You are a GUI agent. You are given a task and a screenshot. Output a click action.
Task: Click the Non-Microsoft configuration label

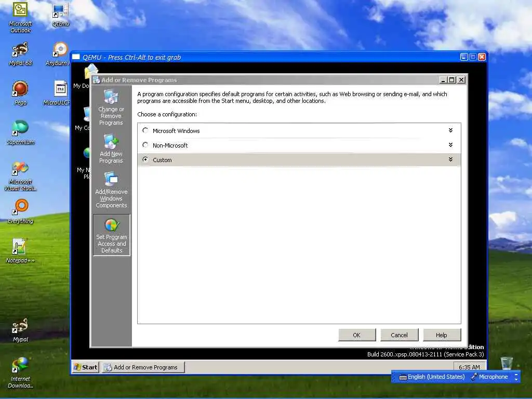[x=170, y=145]
